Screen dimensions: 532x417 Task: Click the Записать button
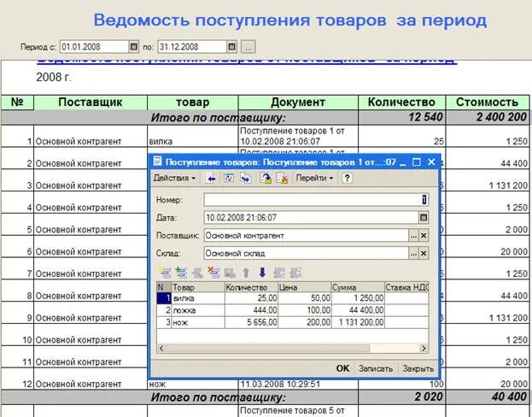(376, 368)
